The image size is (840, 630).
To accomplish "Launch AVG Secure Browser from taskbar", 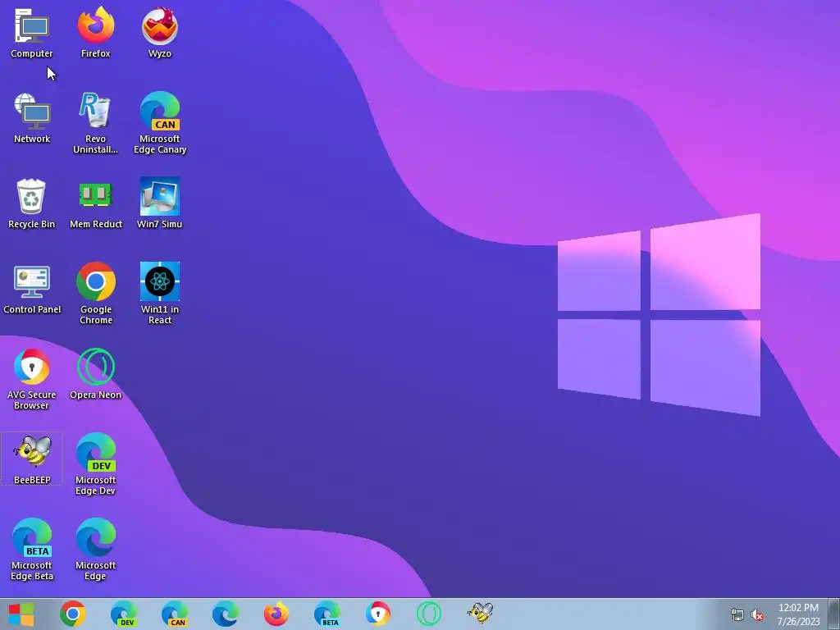I will [x=378, y=614].
